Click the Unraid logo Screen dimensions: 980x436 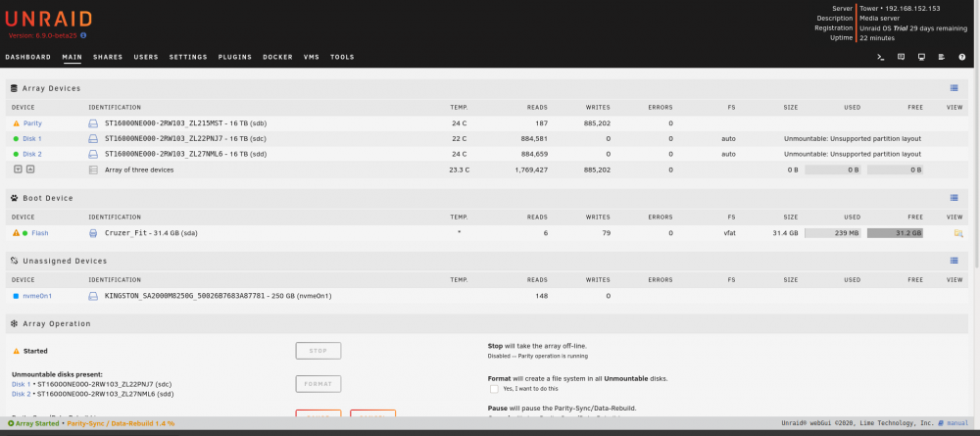click(48, 19)
